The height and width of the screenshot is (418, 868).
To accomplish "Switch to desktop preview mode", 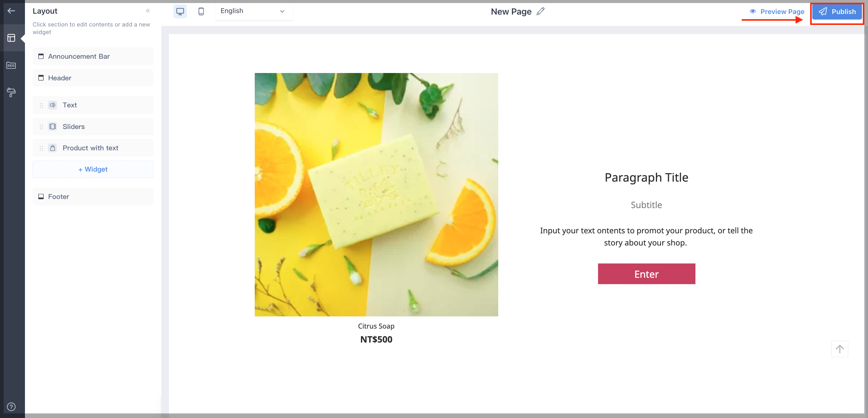I will click(x=180, y=11).
